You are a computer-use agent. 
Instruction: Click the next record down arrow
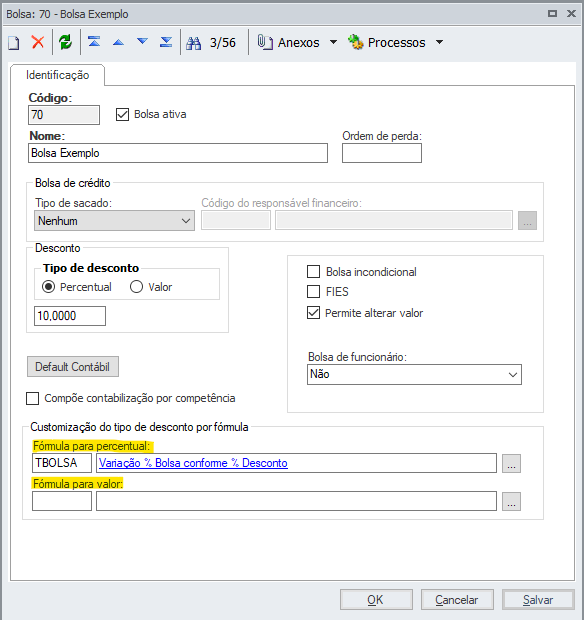click(x=142, y=41)
